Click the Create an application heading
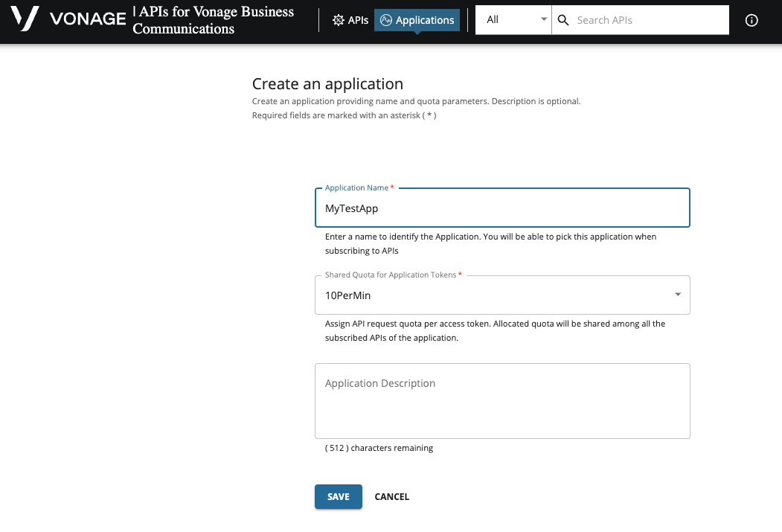 click(x=327, y=83)
